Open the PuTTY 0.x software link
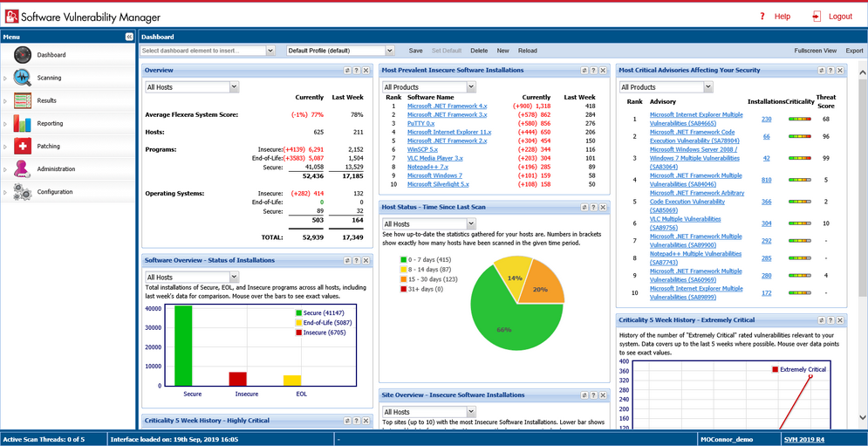 (420, 124)
